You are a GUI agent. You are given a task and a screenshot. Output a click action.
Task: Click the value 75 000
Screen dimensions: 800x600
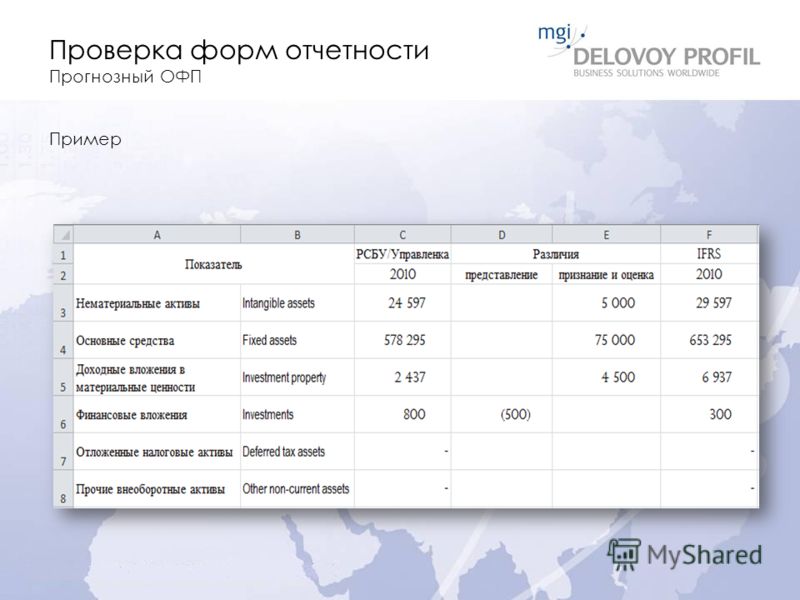[615, 340]
